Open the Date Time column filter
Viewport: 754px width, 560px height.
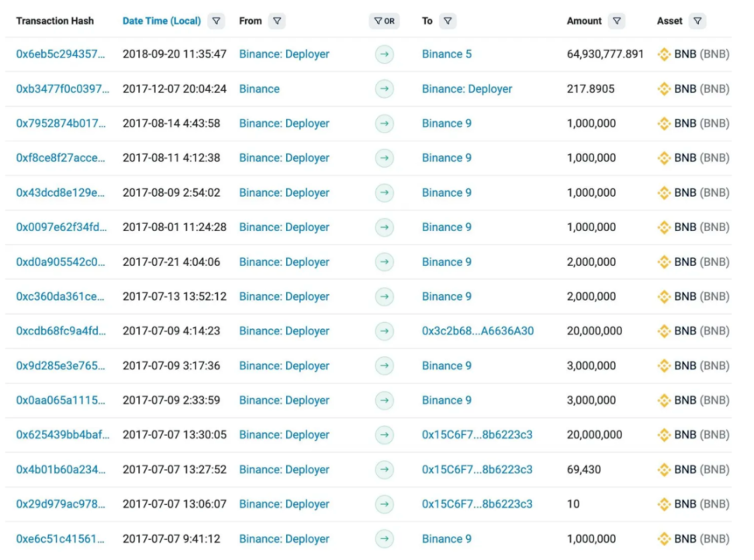pos(216,21)
